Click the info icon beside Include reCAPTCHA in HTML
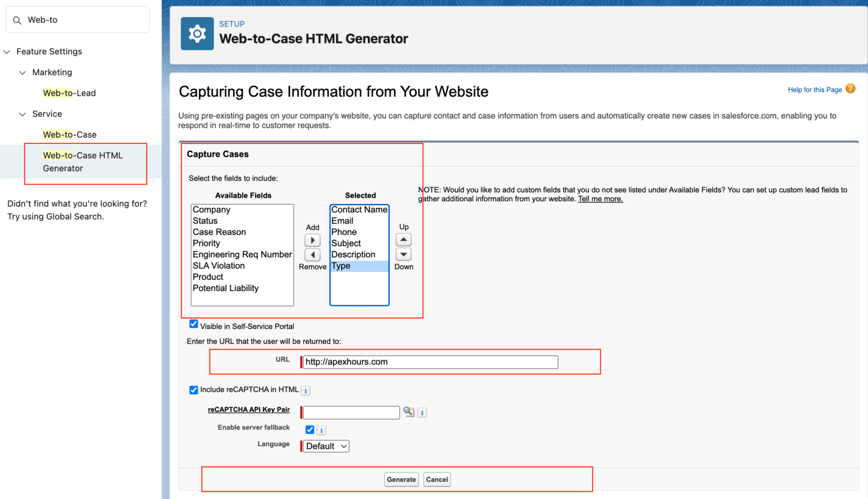 click(x=306, y=390)
